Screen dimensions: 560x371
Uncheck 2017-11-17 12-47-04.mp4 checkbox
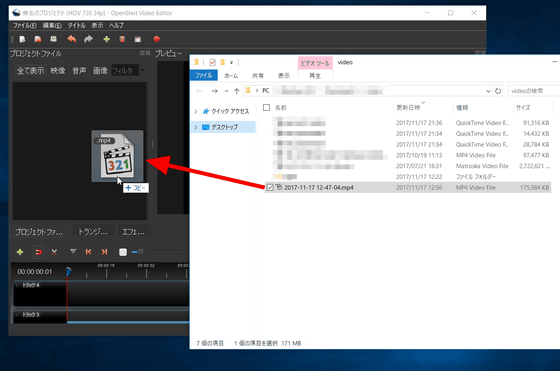pos(270,187)
